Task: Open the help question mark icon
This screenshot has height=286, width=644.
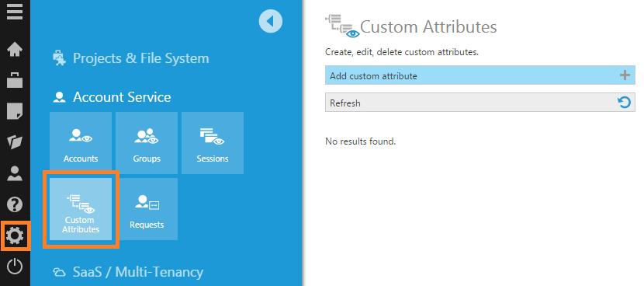Action: pyautogui.click(x=15, y=204)
